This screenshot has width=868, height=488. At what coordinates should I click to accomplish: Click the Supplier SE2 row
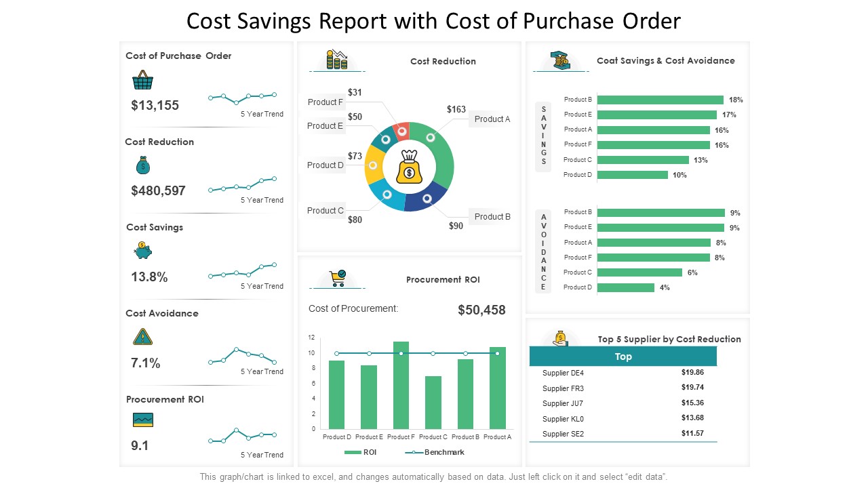pos(623,434)
